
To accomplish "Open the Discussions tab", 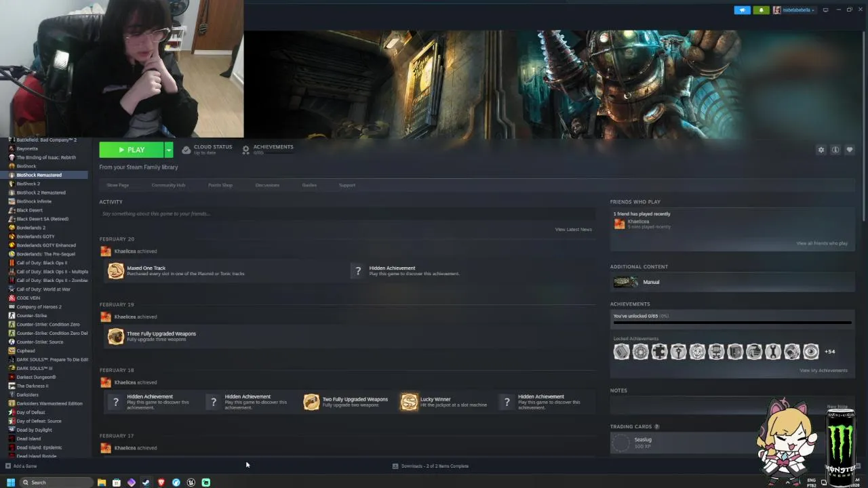I will click(x=267, y=185).
